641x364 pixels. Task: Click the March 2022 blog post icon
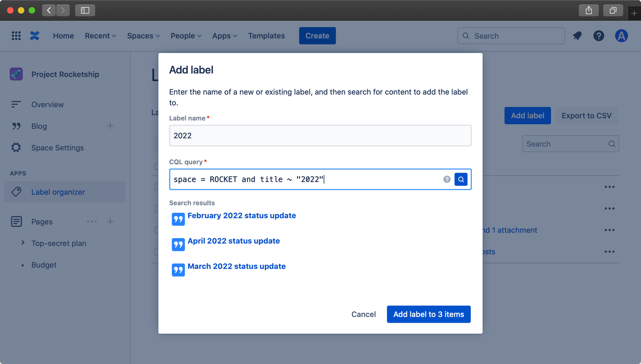click(178, 270)
